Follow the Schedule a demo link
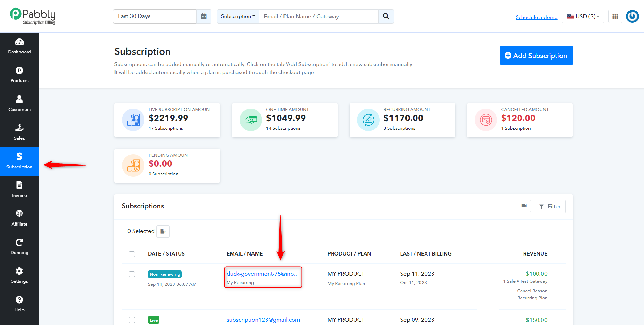The height and width of the screenshot is (325, 644). 536,17
